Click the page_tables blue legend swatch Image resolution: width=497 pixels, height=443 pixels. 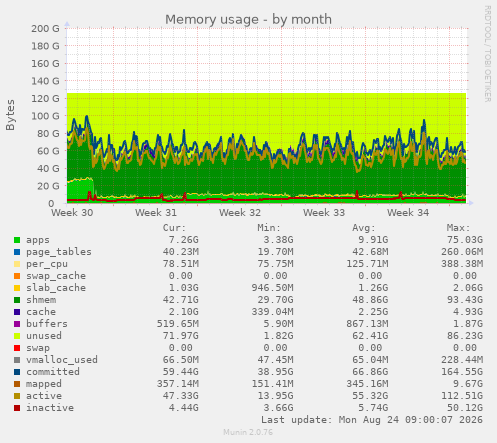[x=17, y=252]
